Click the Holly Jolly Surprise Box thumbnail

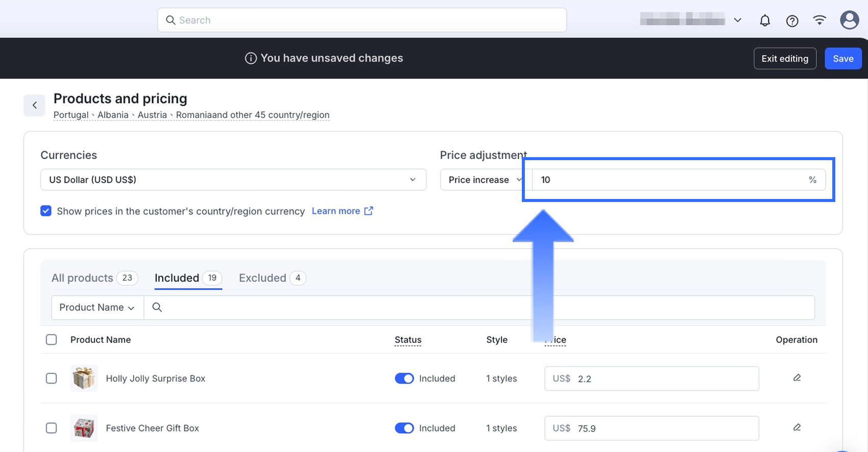coord(84,379)
